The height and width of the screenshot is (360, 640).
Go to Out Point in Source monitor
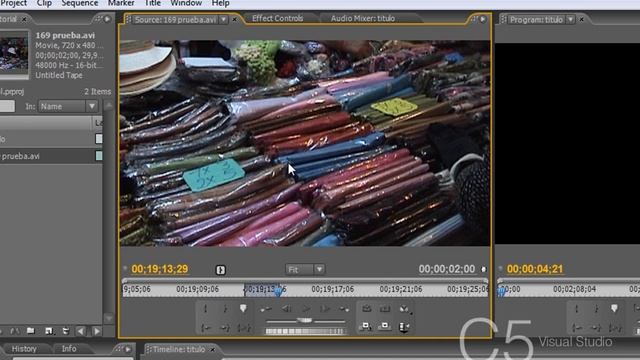click(225, 327)
